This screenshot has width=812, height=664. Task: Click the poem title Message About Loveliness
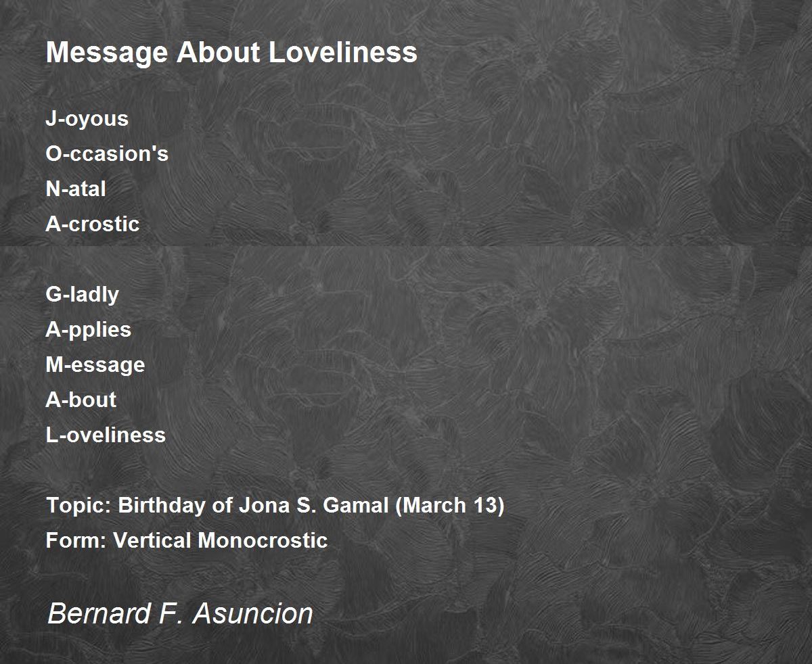(231, 53)
